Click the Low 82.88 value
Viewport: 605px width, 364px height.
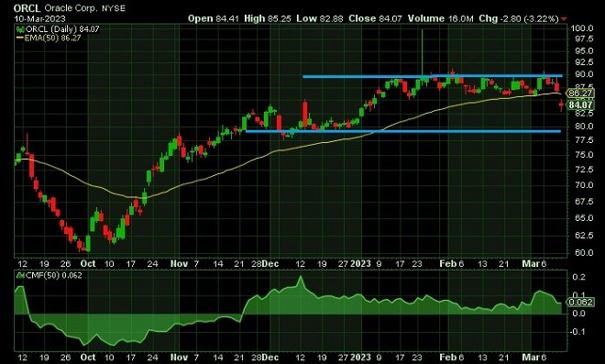(x=320, y=18)
